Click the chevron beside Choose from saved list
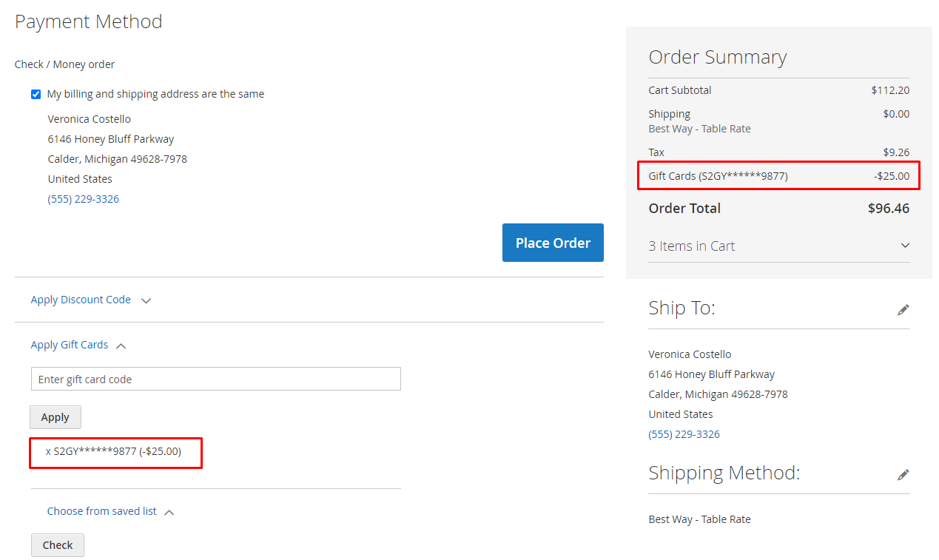 point(169,512)
